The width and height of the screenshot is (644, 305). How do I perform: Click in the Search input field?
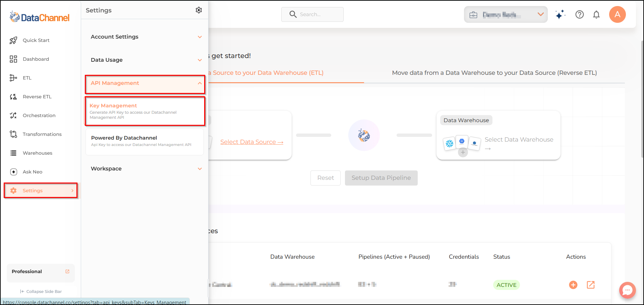(312, 14)
